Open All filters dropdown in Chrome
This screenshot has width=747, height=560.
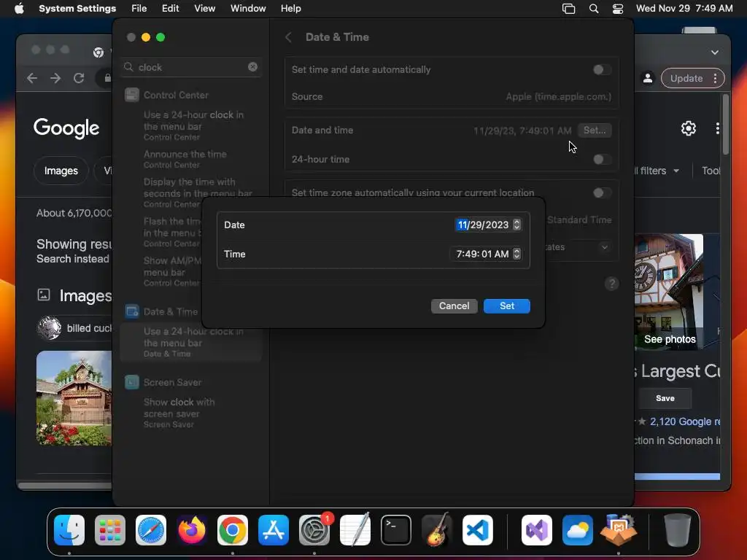coord(657,171)
